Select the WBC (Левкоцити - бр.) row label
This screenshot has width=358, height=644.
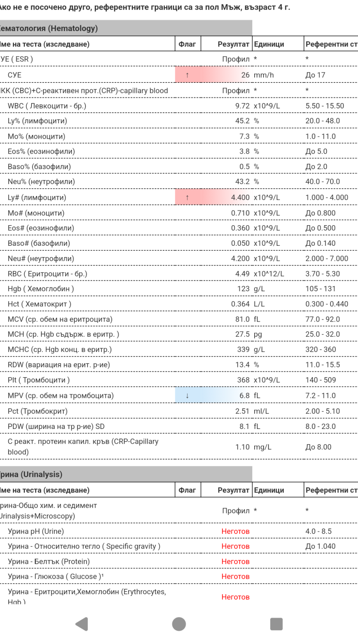click(47, 106)
